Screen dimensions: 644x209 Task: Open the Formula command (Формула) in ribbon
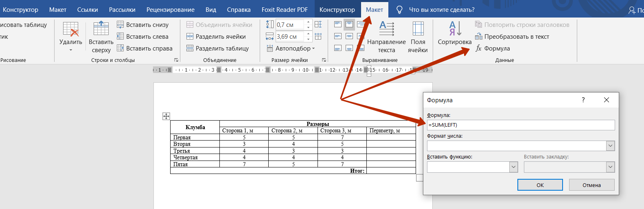pos(493,48)
